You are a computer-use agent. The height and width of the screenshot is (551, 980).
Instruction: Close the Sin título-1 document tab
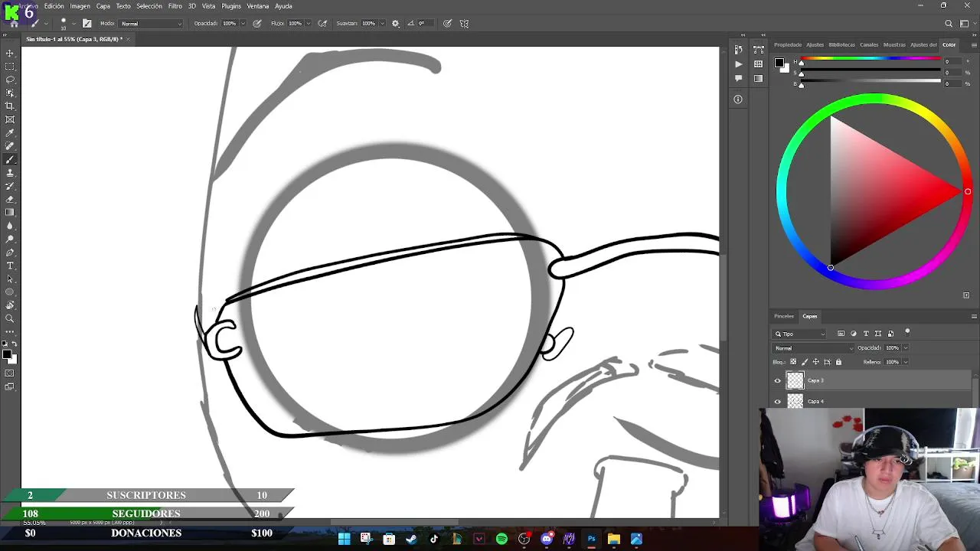point(128,39)
